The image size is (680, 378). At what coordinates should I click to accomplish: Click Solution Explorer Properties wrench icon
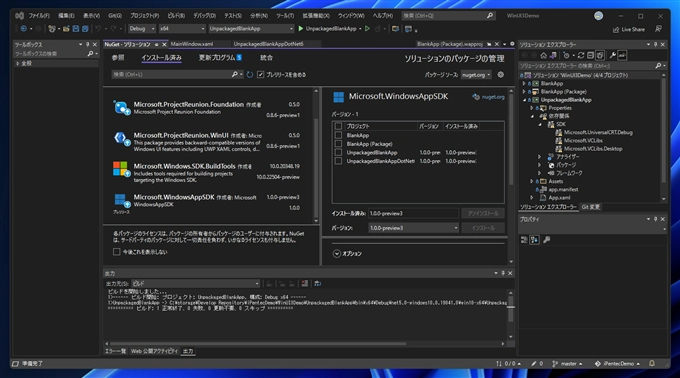(612, 55)
